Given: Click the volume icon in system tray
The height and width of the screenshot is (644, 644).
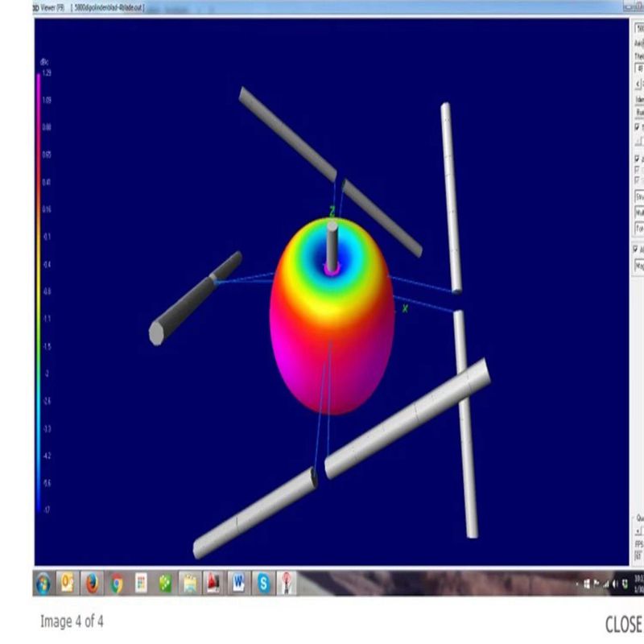Looking at the screenshot, I should (x=615, y=583).
